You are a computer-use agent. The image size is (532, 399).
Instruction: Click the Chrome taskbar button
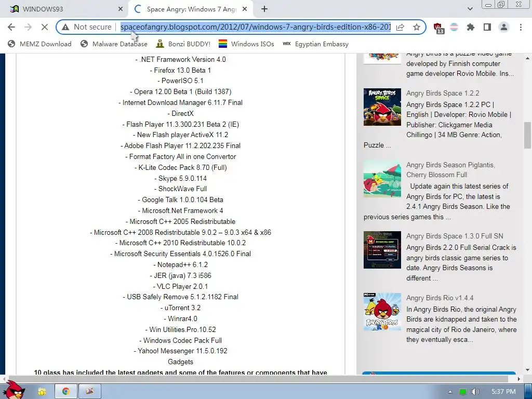tap(65, 392)
